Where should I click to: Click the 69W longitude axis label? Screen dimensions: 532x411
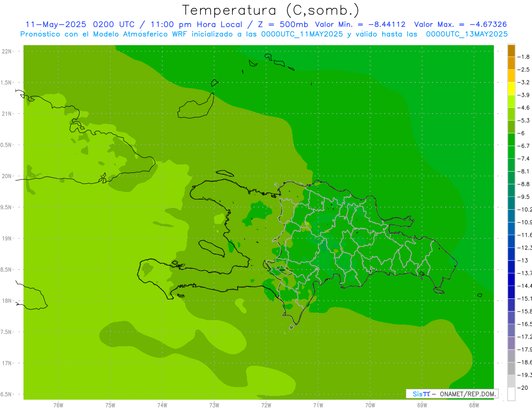pos(422,405)
